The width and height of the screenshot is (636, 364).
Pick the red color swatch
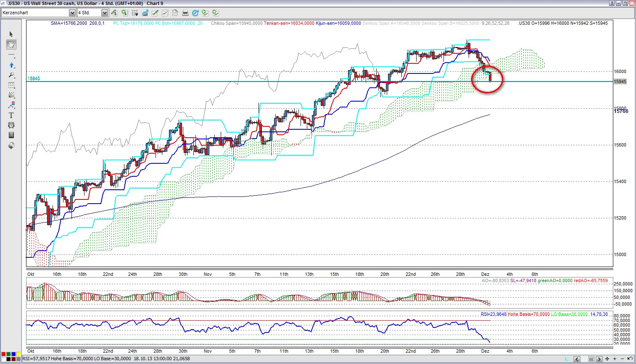(3, 354)
